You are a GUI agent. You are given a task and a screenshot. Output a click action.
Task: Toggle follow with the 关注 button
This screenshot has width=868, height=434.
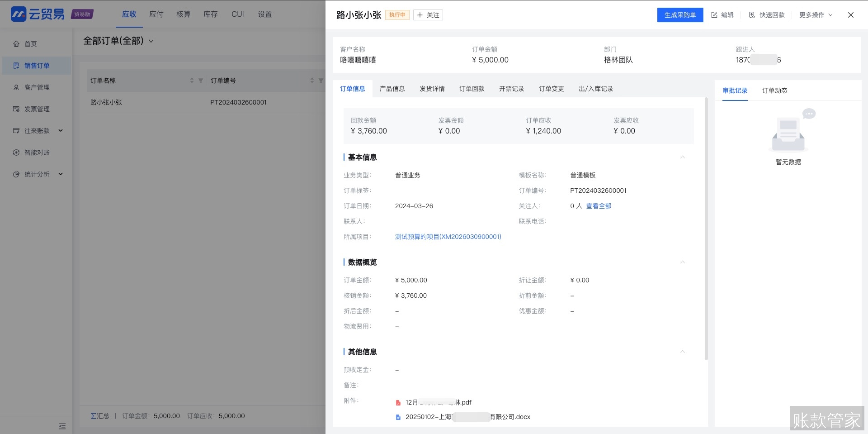(427, 15)
